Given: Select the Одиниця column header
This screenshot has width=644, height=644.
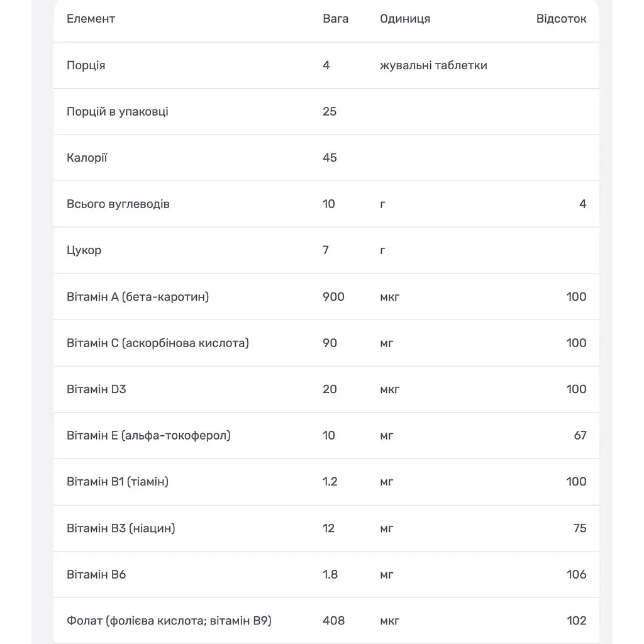Looking at the screenshot, I should 405,19.
